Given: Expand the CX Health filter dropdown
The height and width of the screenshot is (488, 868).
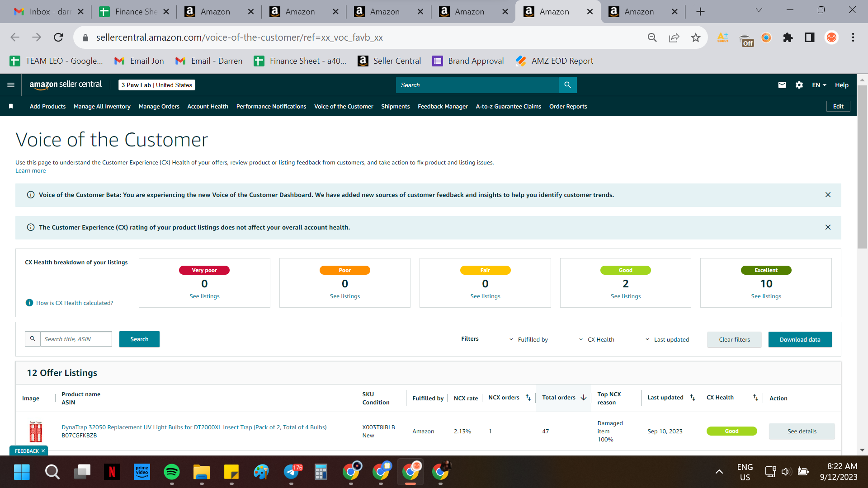Looking at the screenshot, I should pos(597,339).
